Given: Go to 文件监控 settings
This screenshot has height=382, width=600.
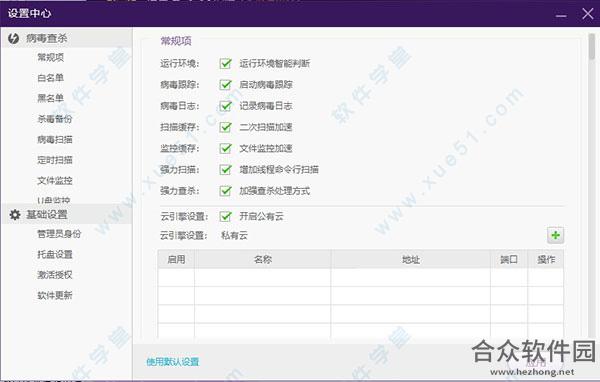Looking at the screenshot, I should 55,181.
